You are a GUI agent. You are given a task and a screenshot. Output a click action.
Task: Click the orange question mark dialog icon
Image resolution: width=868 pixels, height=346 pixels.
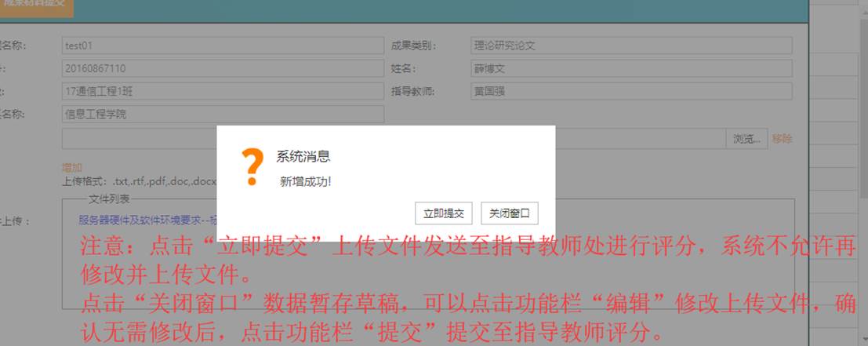click(252, 167)
